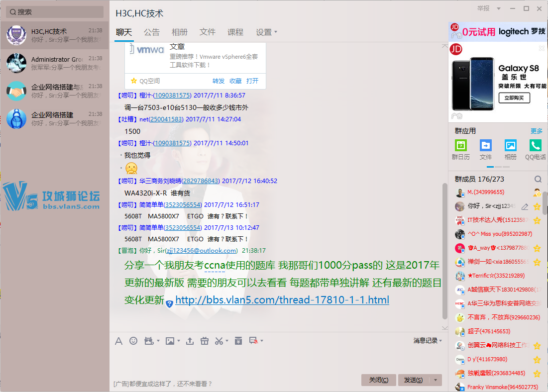Open the 文件 app icon under 群应用

click(x=485, y=145)
